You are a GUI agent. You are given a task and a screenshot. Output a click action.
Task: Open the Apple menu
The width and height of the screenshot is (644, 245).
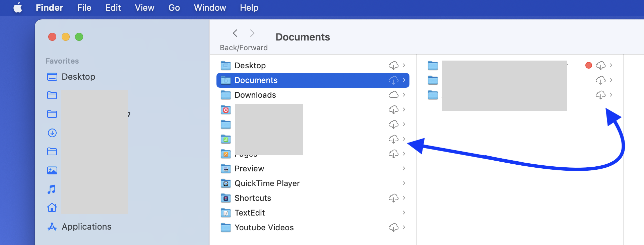[18, 7]
